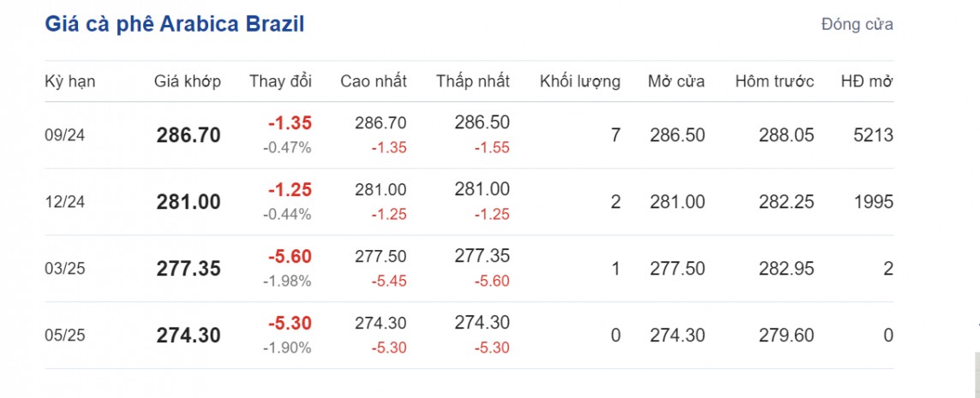980x398 pixels.
Task: Click the "Thay đổi" column header
Action: [x=280, y=82]
